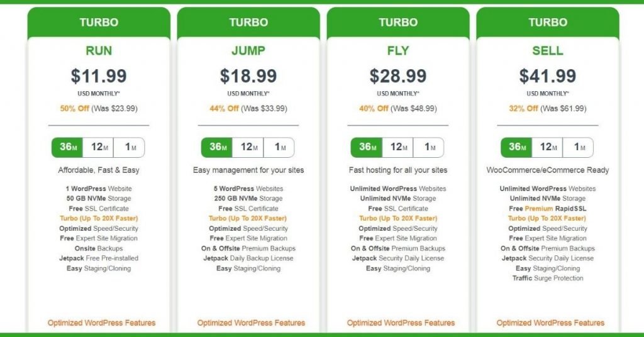Select 12M term on Fly plan
This screenshot has height=337, width=644.
click(x=397, y=147)
